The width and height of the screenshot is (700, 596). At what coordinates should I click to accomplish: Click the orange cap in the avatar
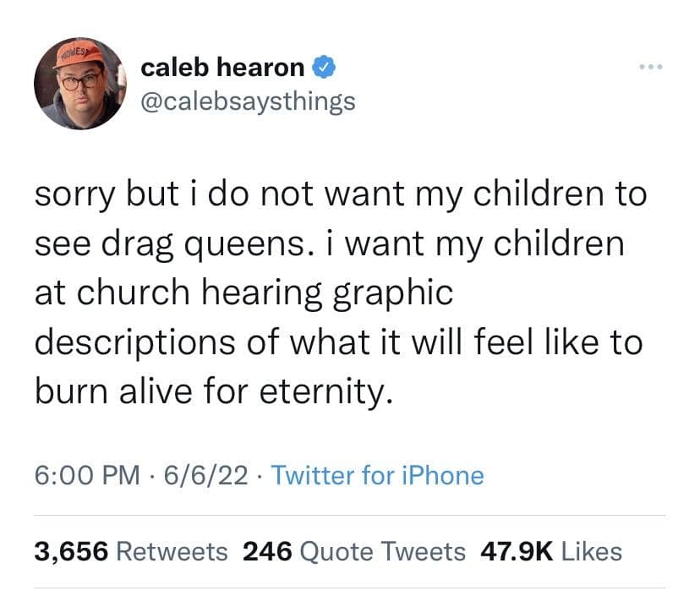tap(79, 55)
